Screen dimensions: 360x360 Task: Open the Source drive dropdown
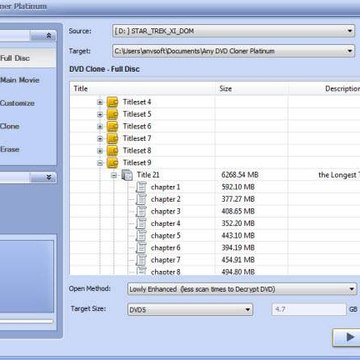(350, 31)
